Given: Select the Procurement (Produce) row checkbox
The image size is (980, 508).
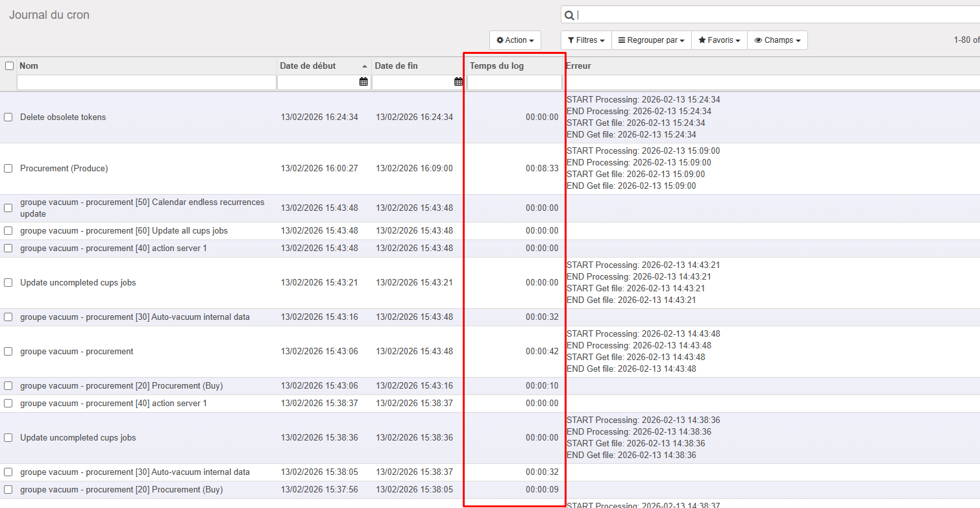Looking at the screenshot, I should (x=8, y=169).
